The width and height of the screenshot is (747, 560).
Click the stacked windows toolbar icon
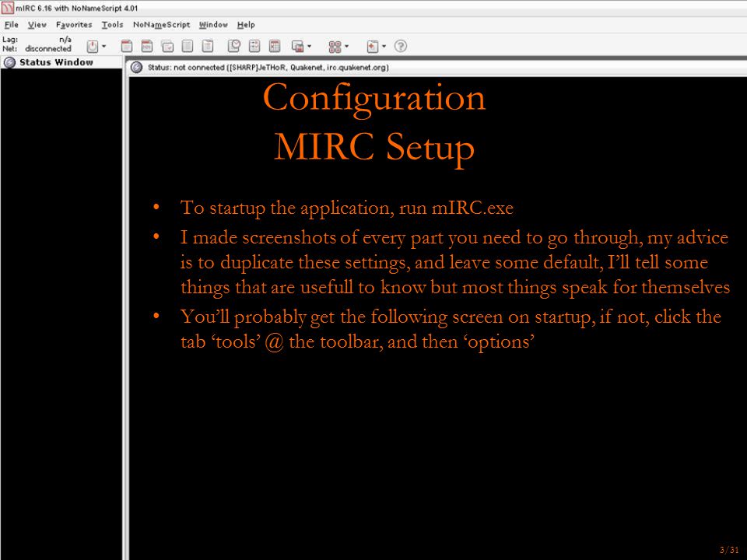[298, 46]
